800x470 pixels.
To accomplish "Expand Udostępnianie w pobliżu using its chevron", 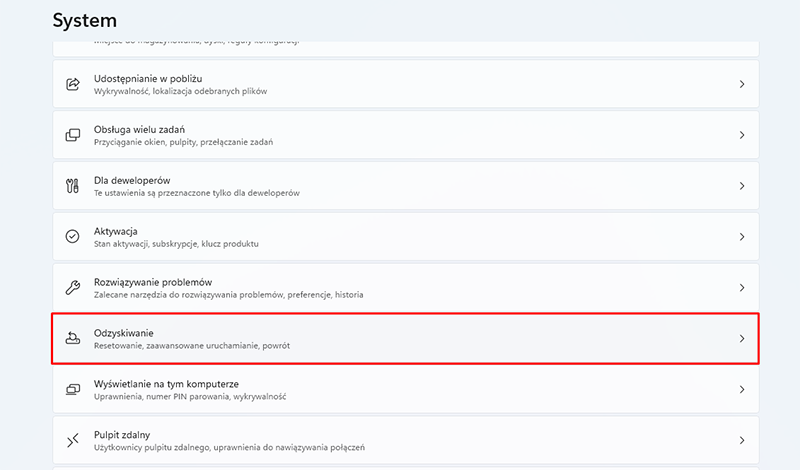I will (742, 84).
